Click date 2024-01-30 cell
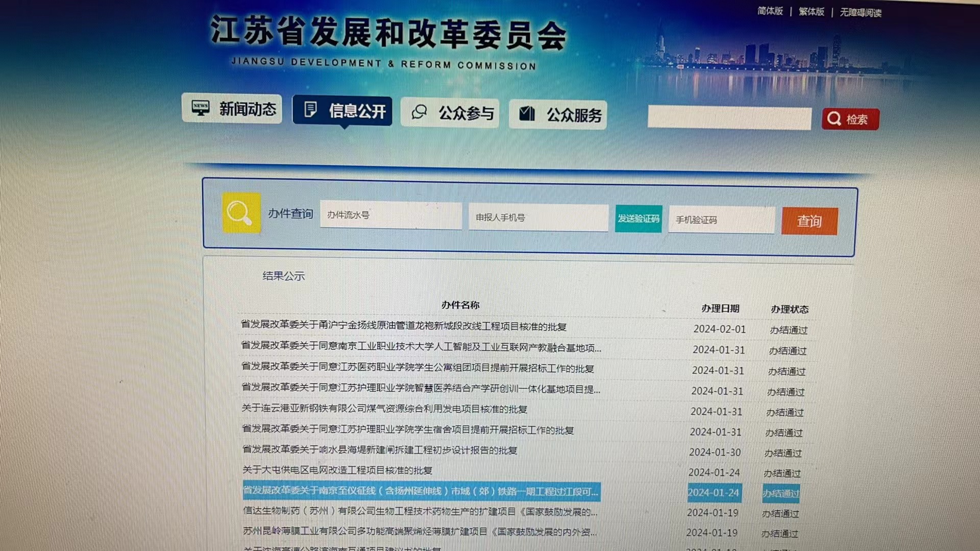Screen dimensions: 980x551 pos(715,452)
